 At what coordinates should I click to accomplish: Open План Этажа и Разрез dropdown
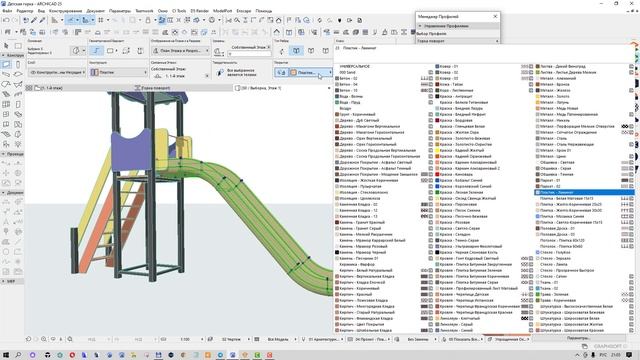(x=181, y=51)
